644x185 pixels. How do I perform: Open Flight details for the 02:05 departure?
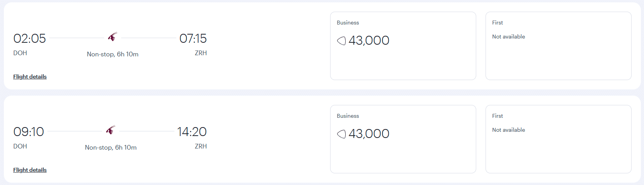click(30, 77)
